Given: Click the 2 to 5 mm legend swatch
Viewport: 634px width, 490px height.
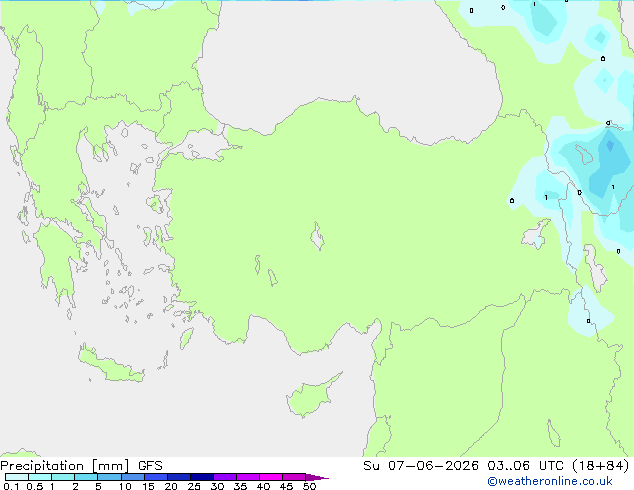Looking at the screenshot, I should click(86, 477).
